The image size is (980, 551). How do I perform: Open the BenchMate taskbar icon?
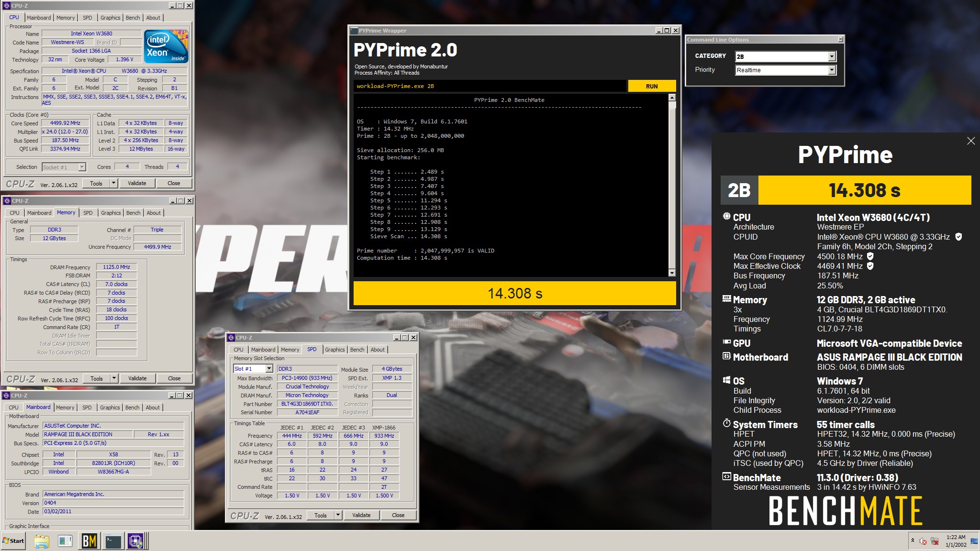(x=89, y=541)
